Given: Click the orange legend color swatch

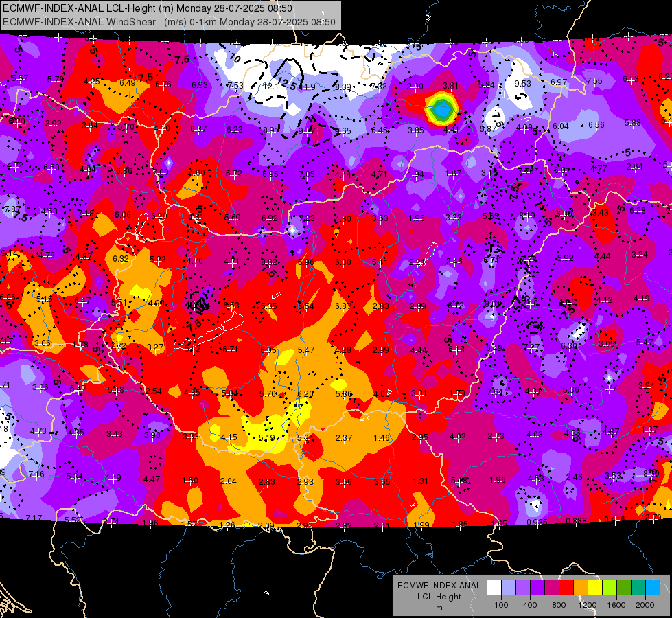Looking at the screenshot, I should click(581, 587).
